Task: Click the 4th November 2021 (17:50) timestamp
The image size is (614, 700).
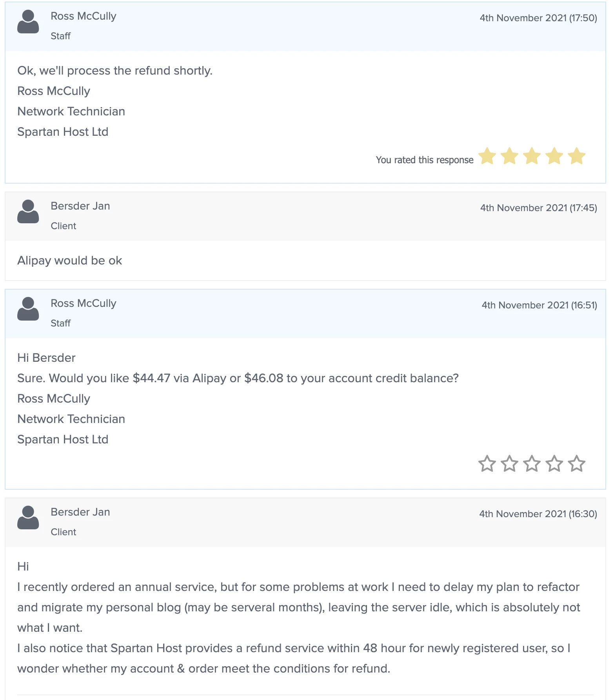Action: click(538, 18)
